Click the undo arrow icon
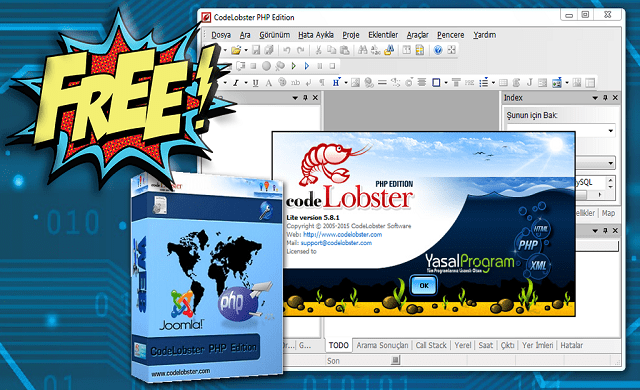This screenshot has height=390, width=640. (x=287, y=50)
